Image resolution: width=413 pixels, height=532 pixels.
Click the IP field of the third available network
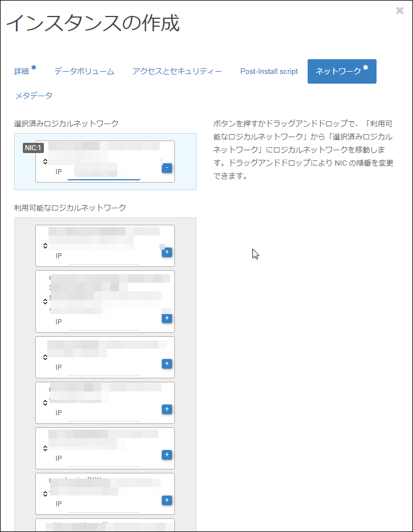click(104, 369)
